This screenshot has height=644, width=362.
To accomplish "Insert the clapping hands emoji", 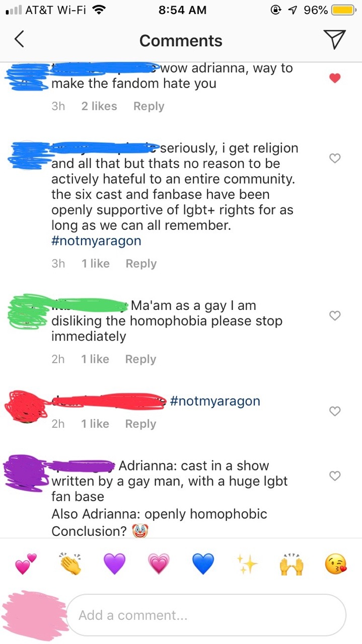I will pyautogui.click(x=70, y=564).
